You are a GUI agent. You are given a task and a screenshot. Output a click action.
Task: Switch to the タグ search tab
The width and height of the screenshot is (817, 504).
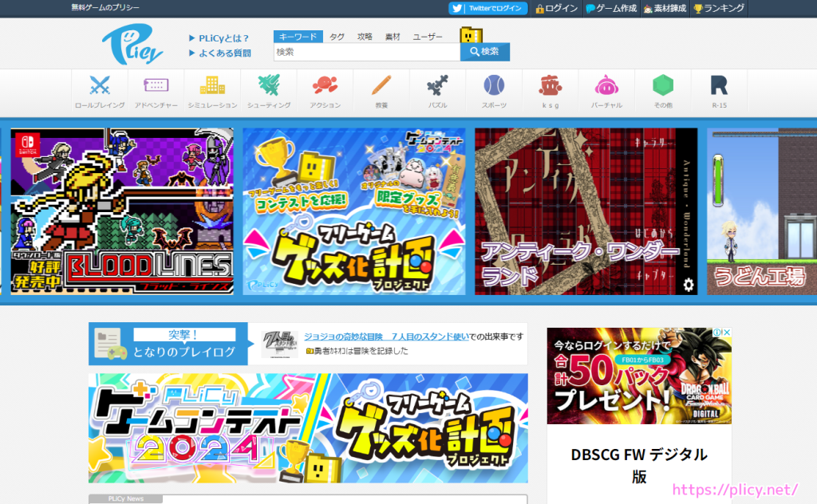point(336,36)
